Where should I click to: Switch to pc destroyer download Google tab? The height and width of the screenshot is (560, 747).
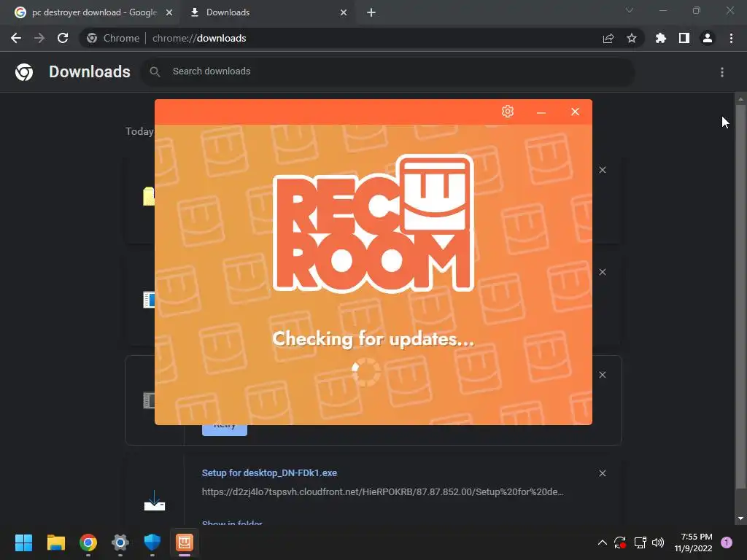click(90, 12)
